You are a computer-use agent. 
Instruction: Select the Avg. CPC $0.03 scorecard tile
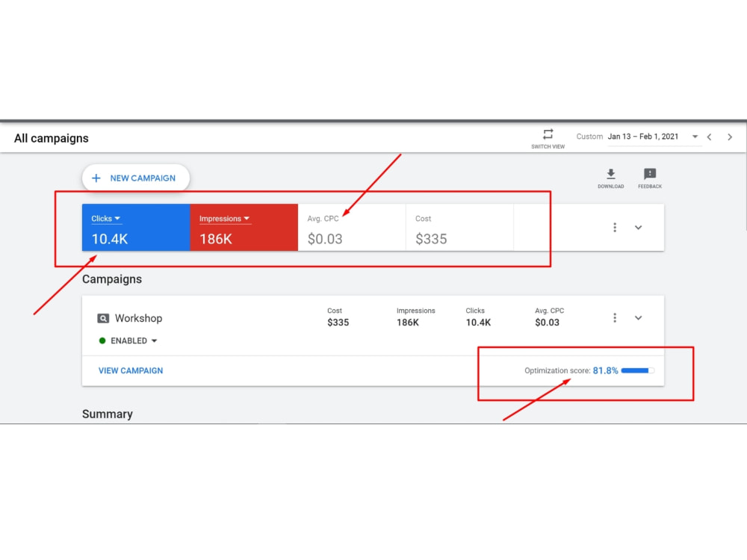click(352, 228)
